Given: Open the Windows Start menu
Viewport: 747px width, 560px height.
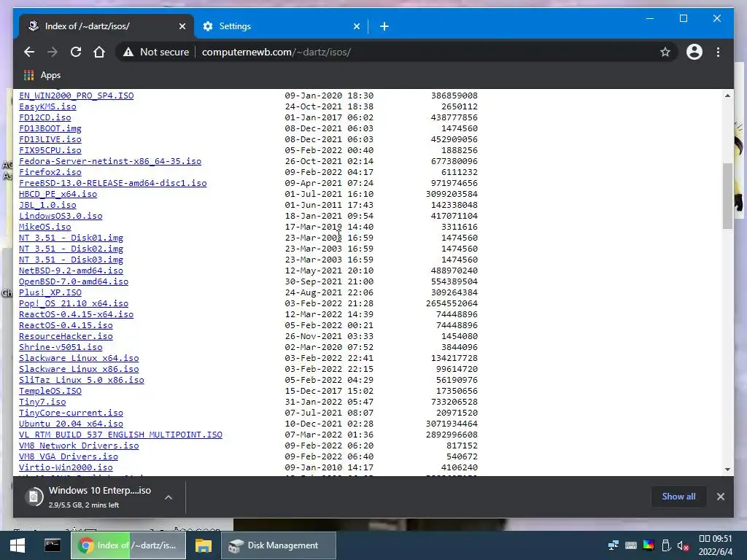Looking at the screenshot, I should coord(18,545).
